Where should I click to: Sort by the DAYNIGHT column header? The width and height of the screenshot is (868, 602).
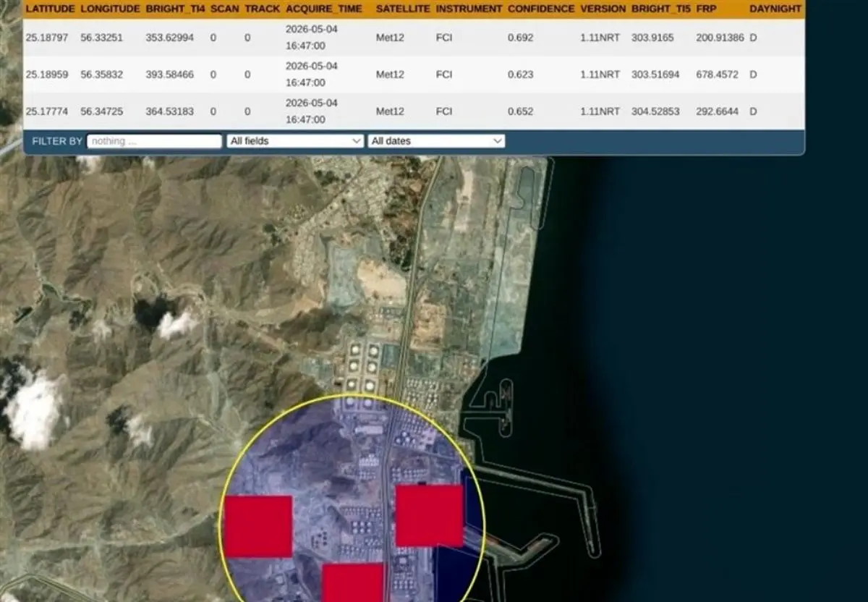[x=775, y=9]
